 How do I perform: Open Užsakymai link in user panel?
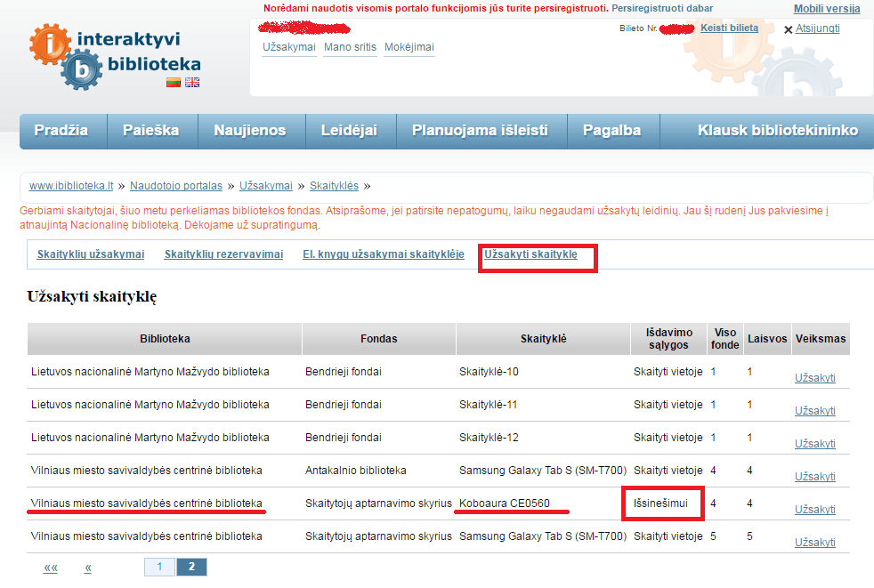pyautogui.click(x=289, y=47)
